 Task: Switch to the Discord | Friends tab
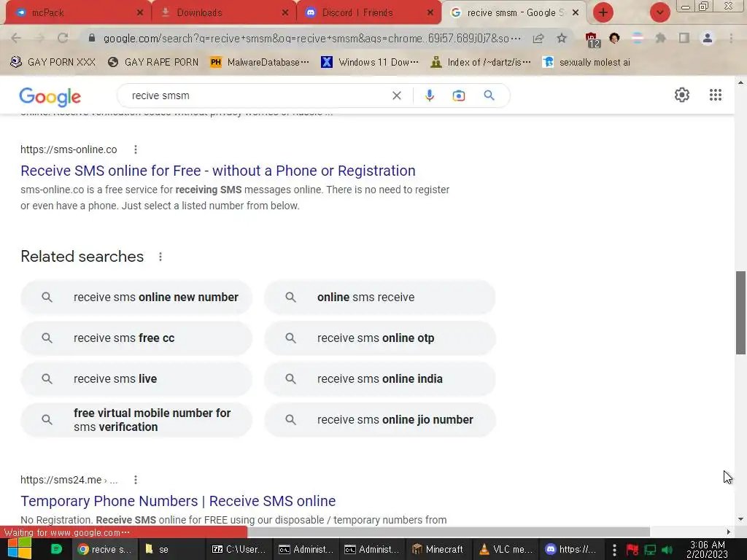369,13
